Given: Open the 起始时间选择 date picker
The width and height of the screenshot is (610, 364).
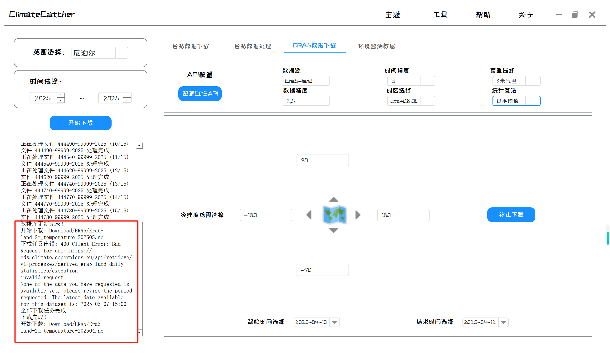Looking at the screenshot, I should 335,322.
